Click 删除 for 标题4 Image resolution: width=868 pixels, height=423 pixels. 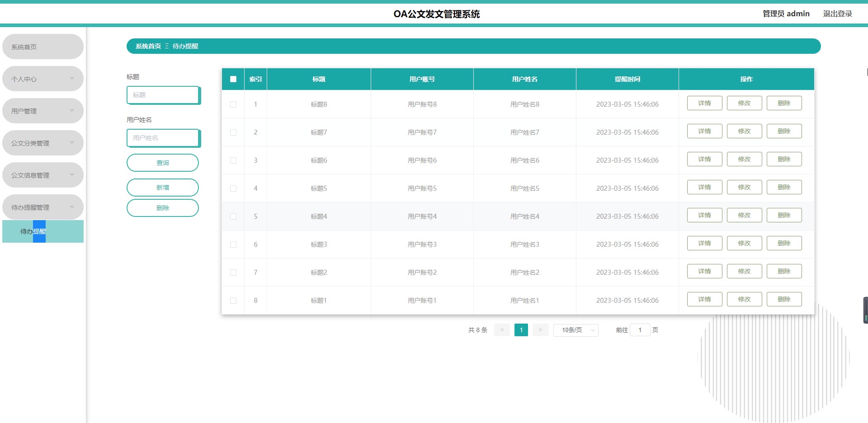pyautogui.click(x=784, y=215)
